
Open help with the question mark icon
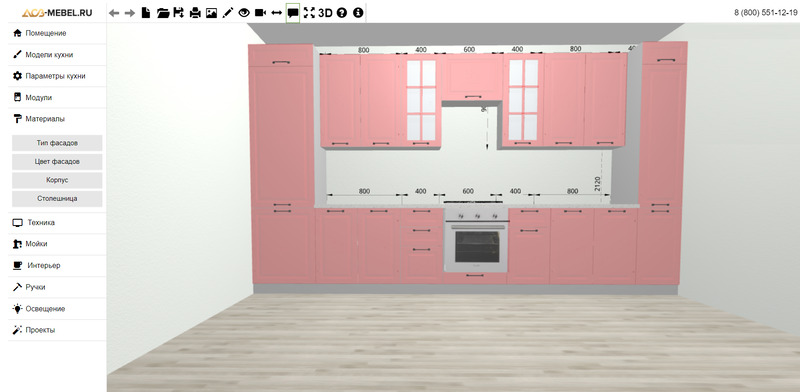[342, 13]
